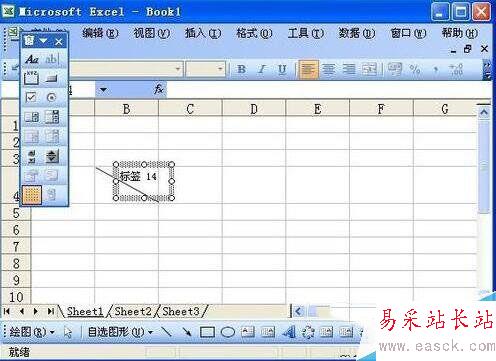496x361 pixels.
Task: Open the font name dropdown
Action: 178,69
